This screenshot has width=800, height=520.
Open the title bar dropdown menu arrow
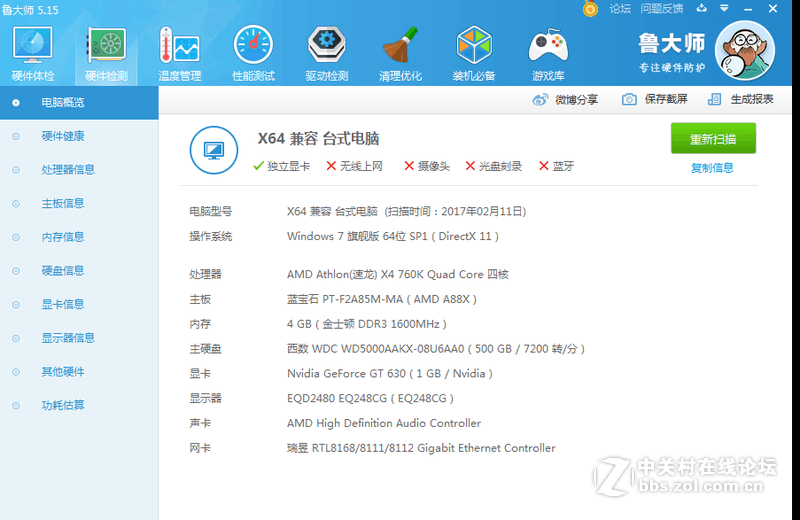[724, 8]
